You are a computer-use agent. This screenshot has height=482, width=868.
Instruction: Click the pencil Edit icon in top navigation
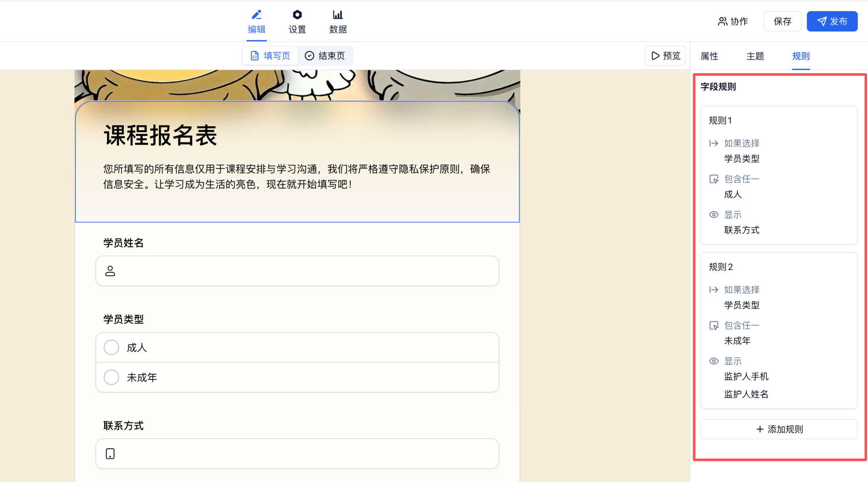pyautogui.click(x=256, y=15)
